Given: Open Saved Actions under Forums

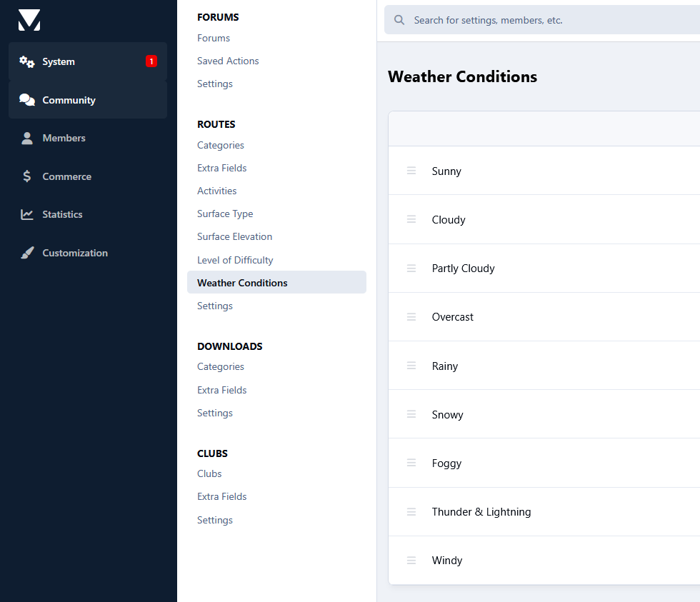Looking at the screenshot, I should point(228,61).
